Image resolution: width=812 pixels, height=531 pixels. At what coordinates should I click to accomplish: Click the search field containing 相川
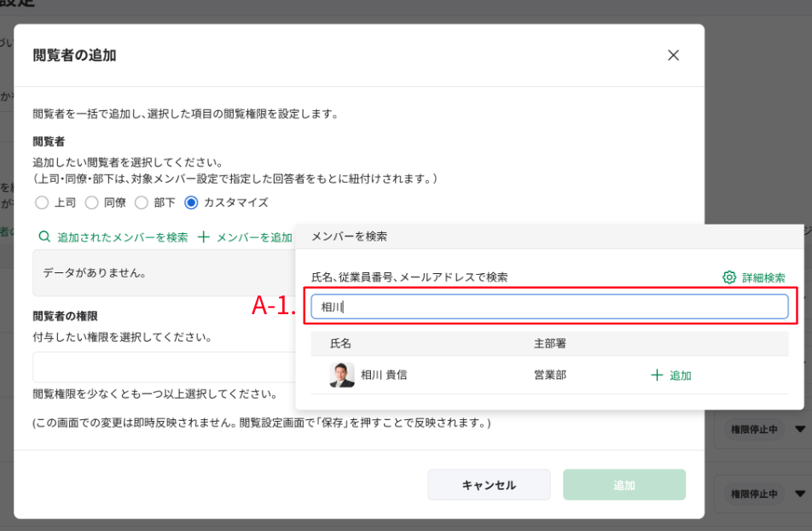549,306
